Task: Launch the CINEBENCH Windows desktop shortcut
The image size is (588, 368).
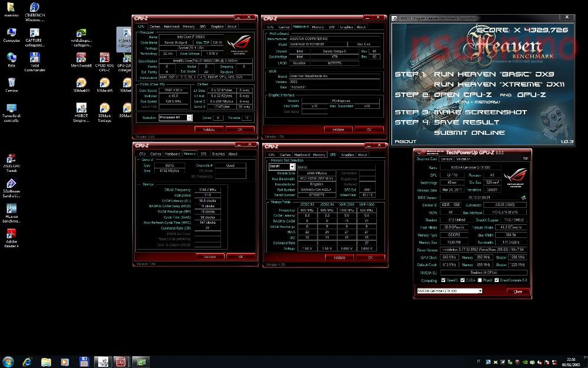Action: tap(35, 11)
